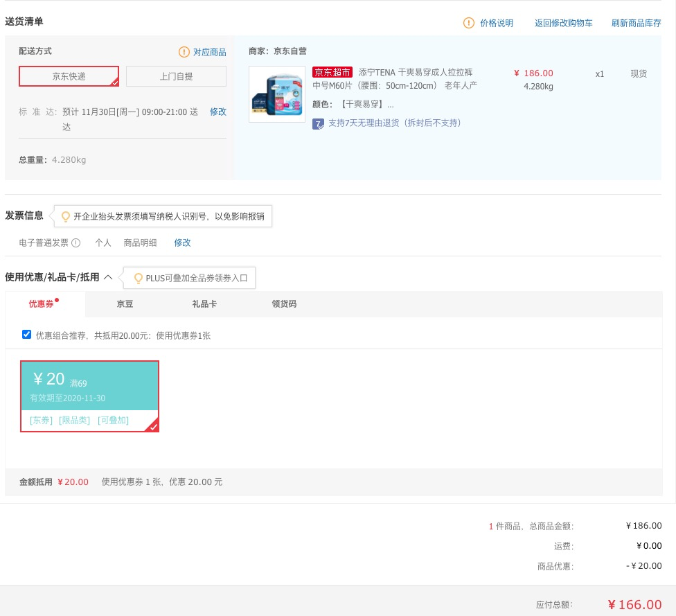
Task: Click the 电子普通发票 info icon
Action: (76, 243)
